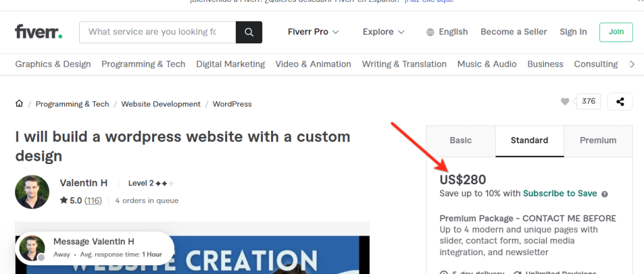
Task: Open the Consulting category
Action: (596, 64)
